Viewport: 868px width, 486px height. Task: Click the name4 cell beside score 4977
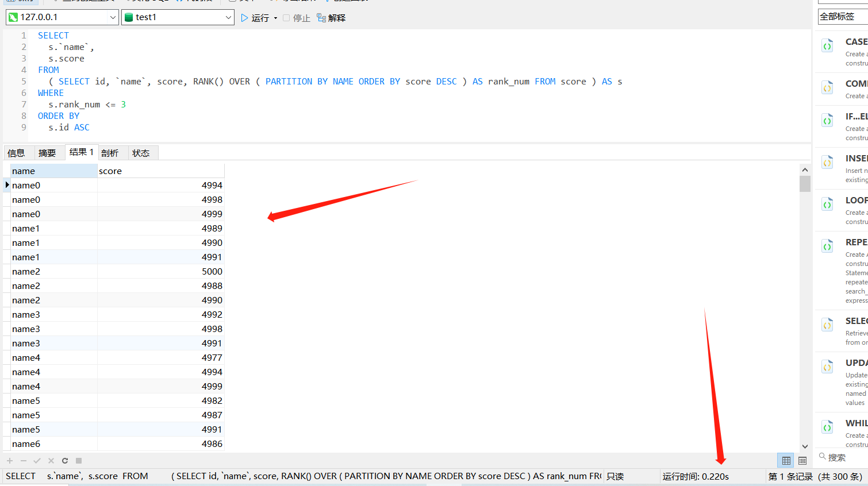[x=54, y=358]
